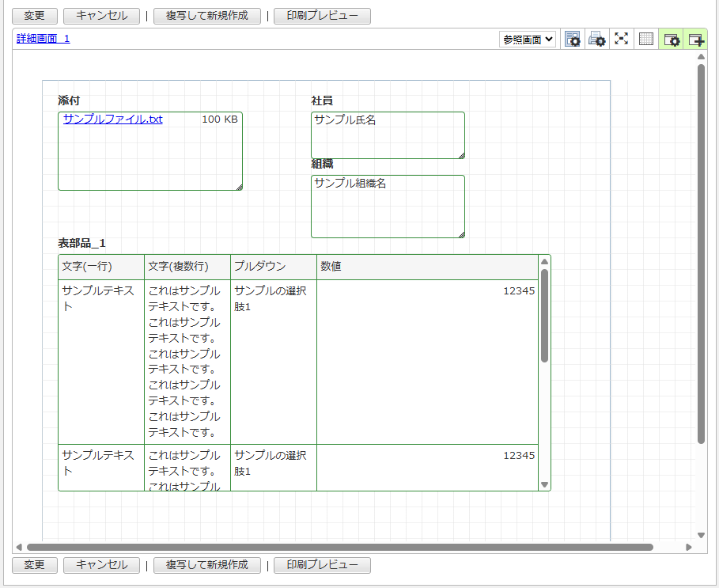This screenshot has width=719, height=588.
Task: Click the top 変更 button
Action: point(34,15)
